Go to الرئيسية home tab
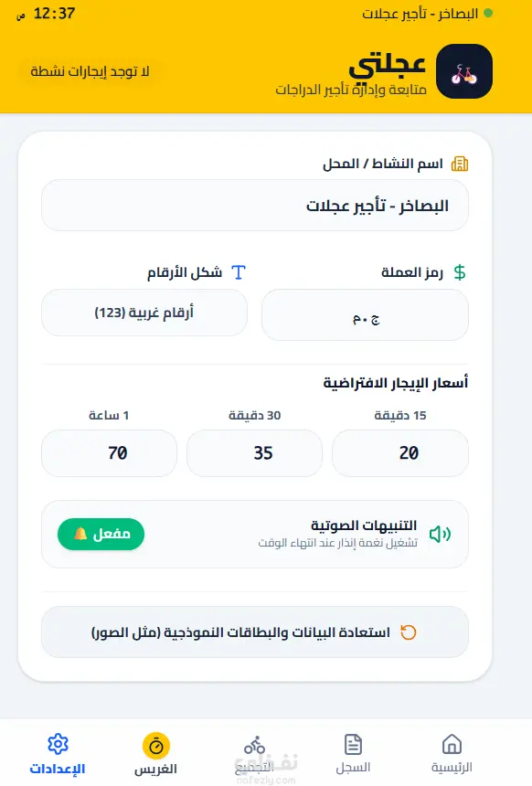The width and height of the screenshot is (532, 786). click(x=452, y=754)
